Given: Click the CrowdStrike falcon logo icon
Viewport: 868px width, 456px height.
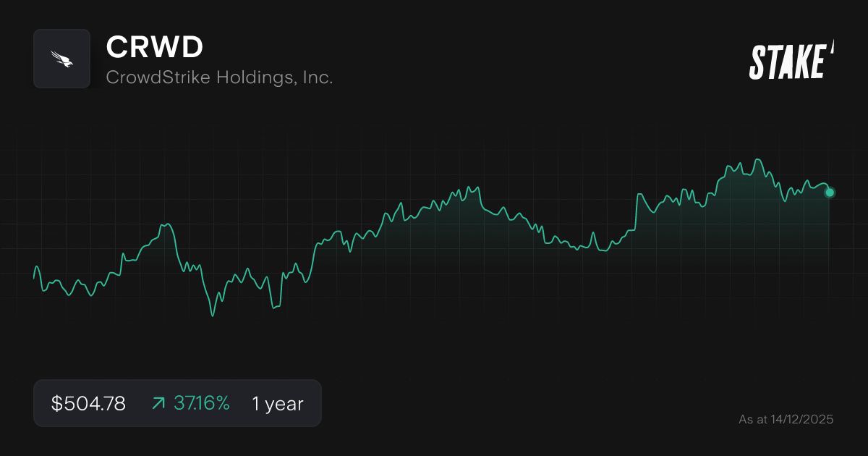Looking at the screenshot, I should point(61,59).
